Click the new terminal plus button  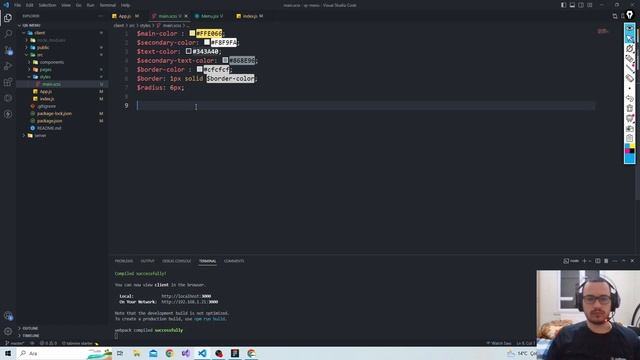pos(584,261)
